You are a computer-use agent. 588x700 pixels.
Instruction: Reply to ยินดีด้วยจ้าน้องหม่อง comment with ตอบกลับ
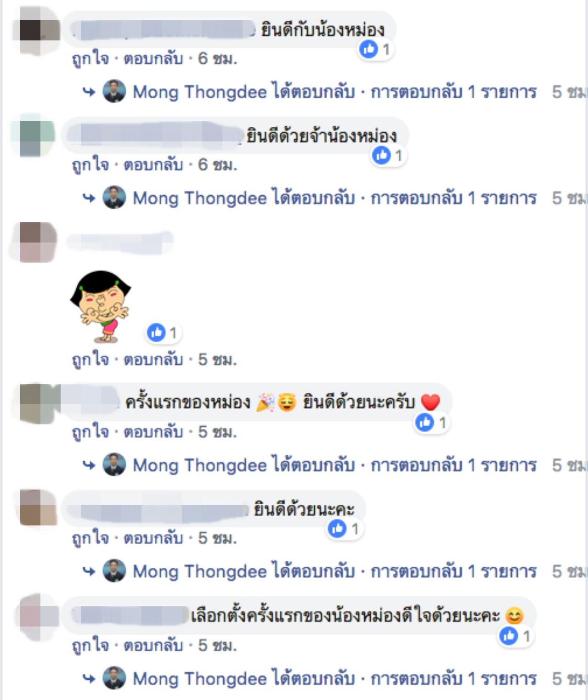153,165
